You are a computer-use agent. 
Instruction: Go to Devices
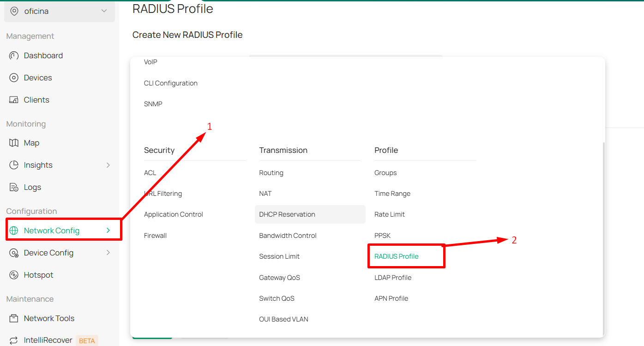coord(38,78)
